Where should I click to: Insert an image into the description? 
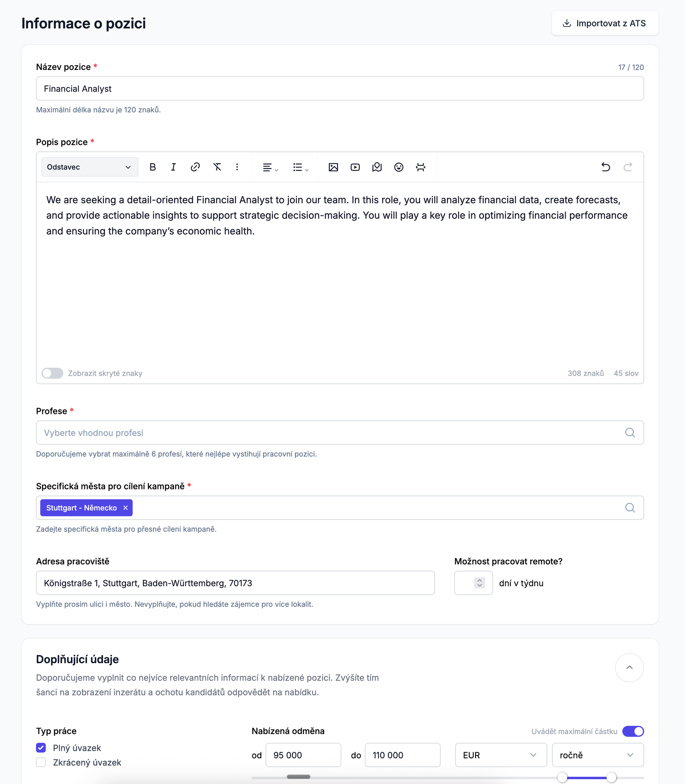pos(333,167)
